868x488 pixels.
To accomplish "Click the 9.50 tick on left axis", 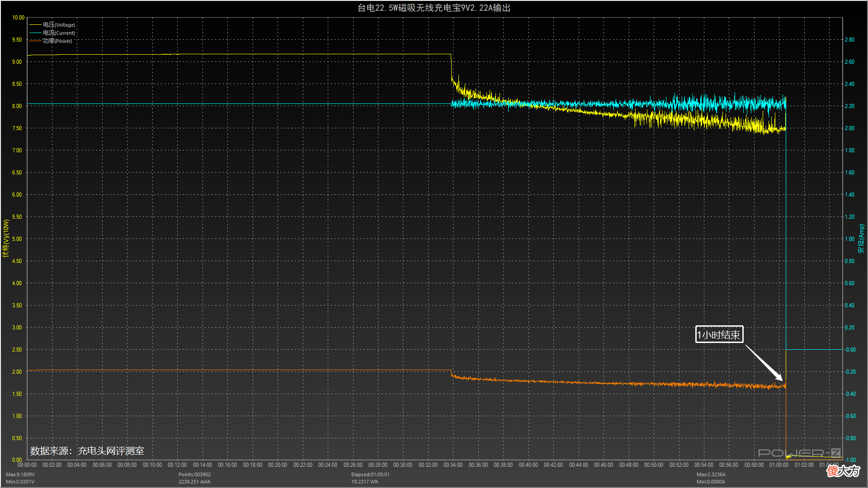I will [x=17, y=40].
